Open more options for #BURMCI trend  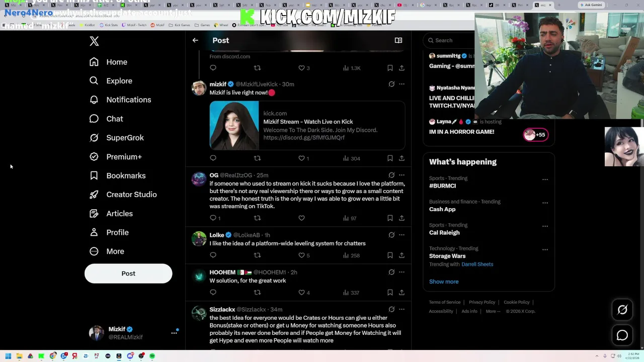coord(545,179)
